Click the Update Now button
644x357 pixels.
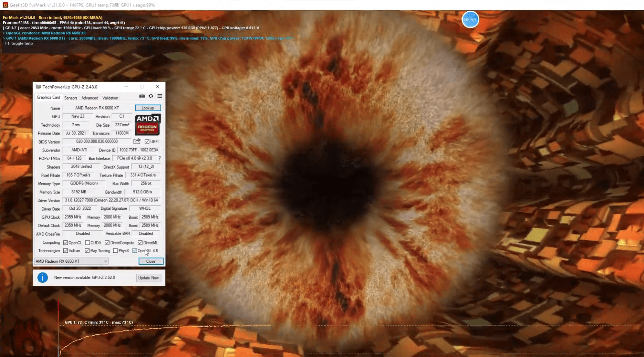(x=148, y=278)
